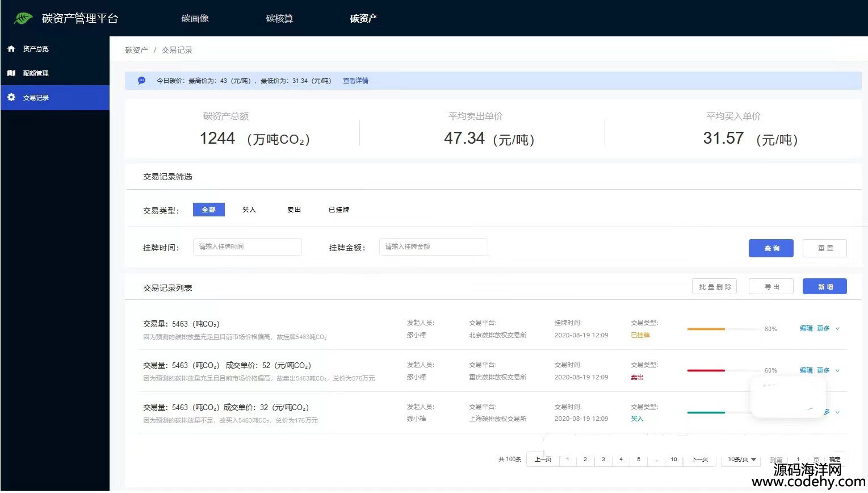Switch to the 碳核算 top navigation tab
This screenshot has width=868, height=493.
point(280,18)
